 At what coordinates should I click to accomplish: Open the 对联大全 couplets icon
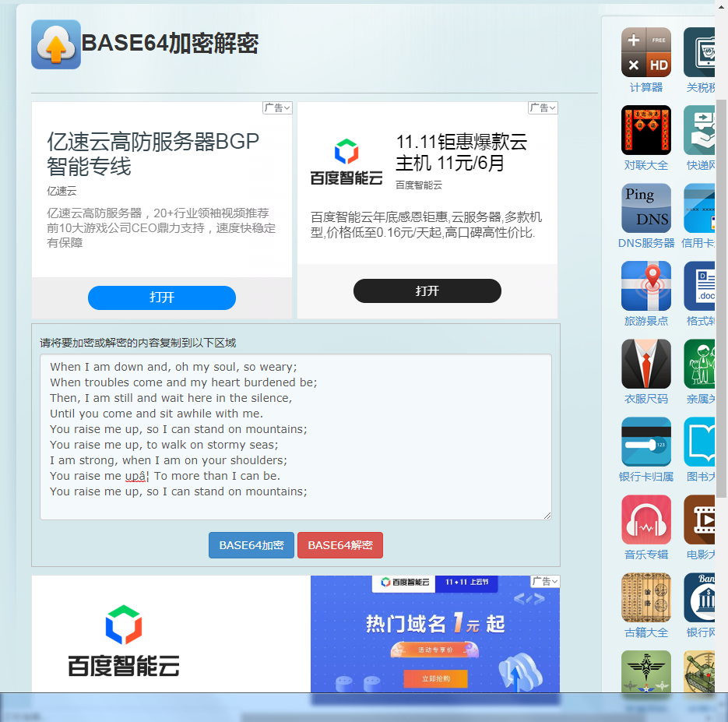pos(645,130)
